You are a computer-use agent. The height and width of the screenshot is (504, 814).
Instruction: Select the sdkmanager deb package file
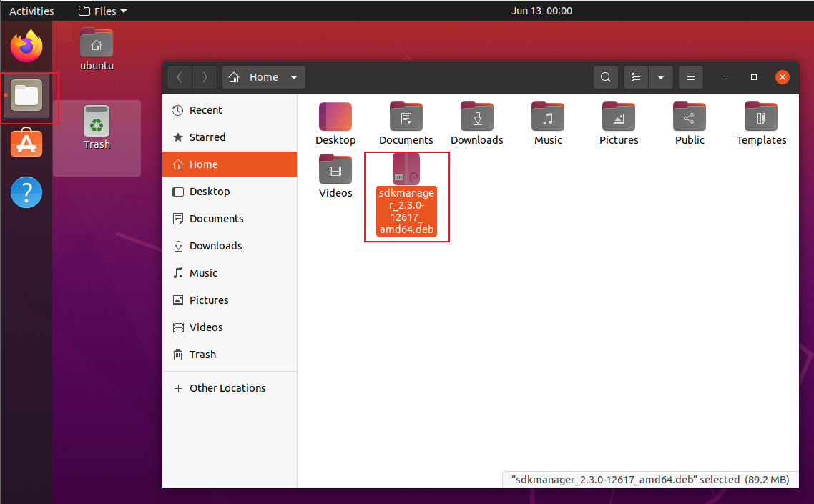(406, 196)
